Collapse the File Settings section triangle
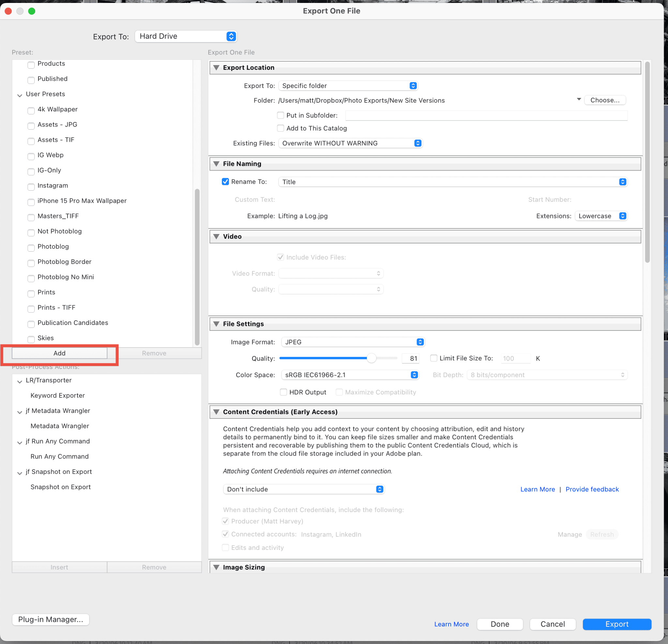This screenshot has height=644, width=668. (216, 324)
